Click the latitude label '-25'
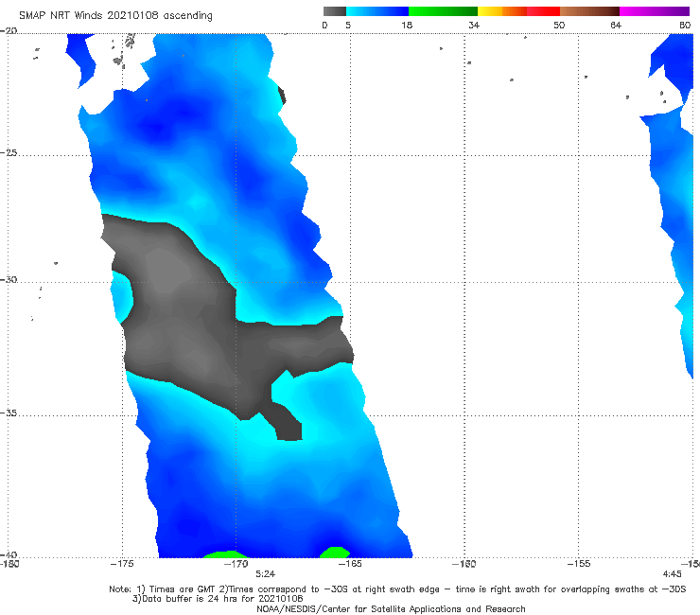Image resolution: width=700 pixels, height=615 pixels. pos(9,152)
